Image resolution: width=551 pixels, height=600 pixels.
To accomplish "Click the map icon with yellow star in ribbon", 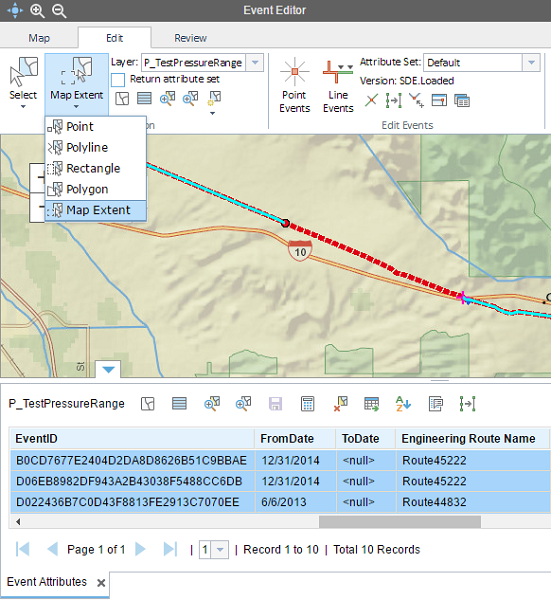I will [x=214, y=98].
